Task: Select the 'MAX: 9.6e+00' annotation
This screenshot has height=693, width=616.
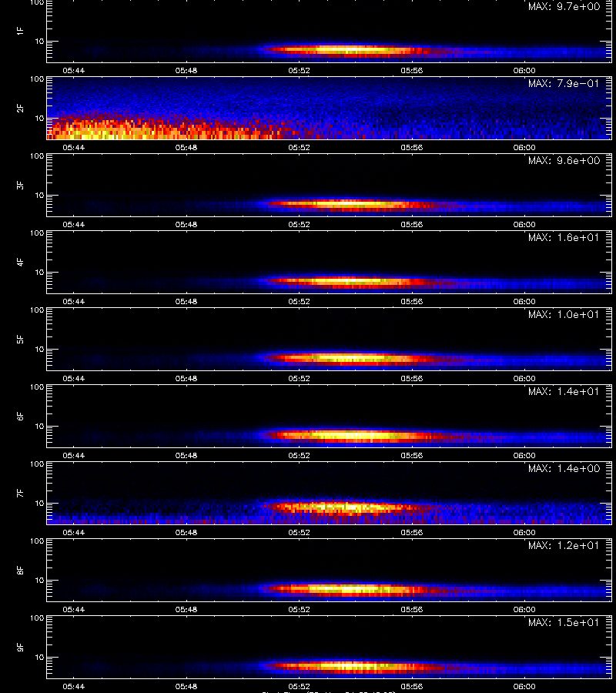Action: [564, 160]
